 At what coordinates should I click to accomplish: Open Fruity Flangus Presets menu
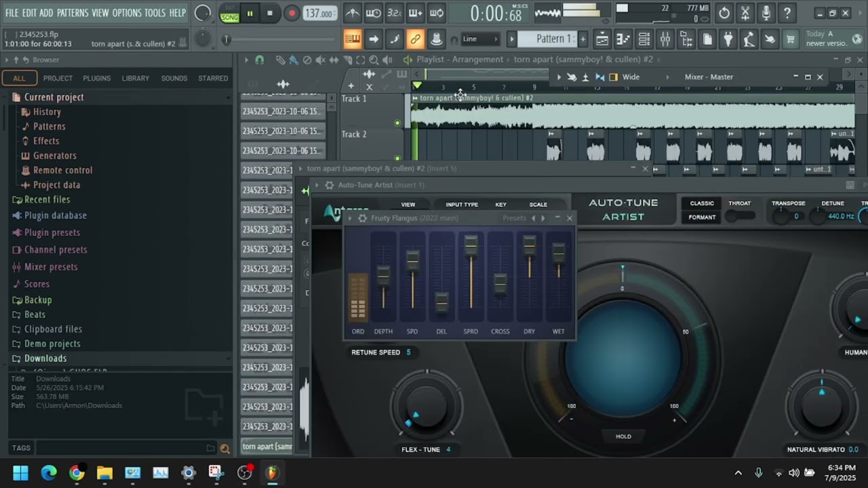point(515,218)
